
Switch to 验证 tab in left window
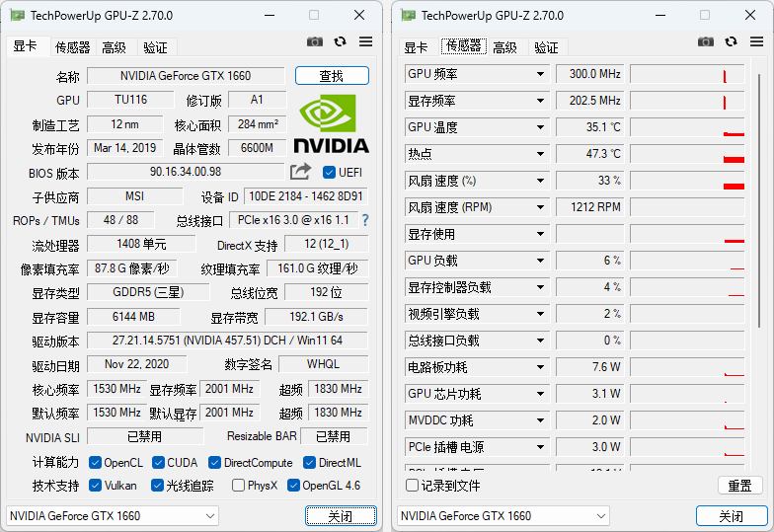point(156,47)
